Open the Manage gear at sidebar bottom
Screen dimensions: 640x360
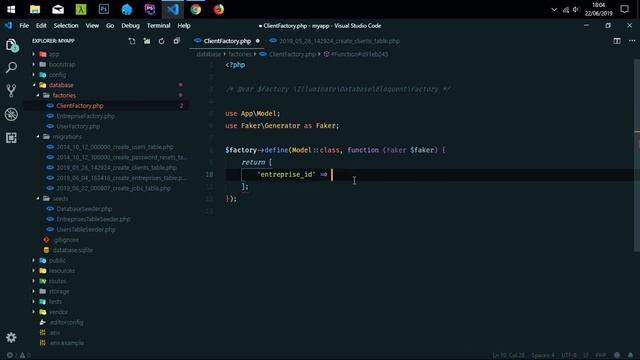pos(11,337)
